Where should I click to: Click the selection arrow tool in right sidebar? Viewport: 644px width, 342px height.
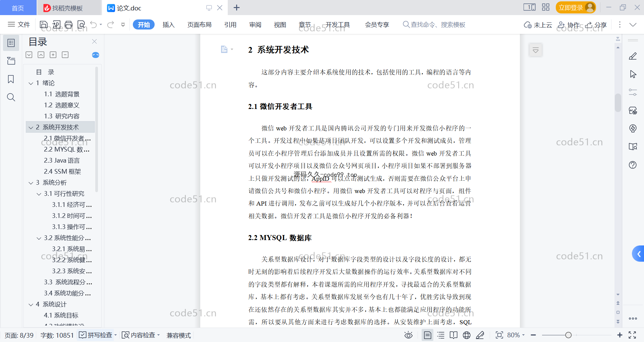(633, 74)
